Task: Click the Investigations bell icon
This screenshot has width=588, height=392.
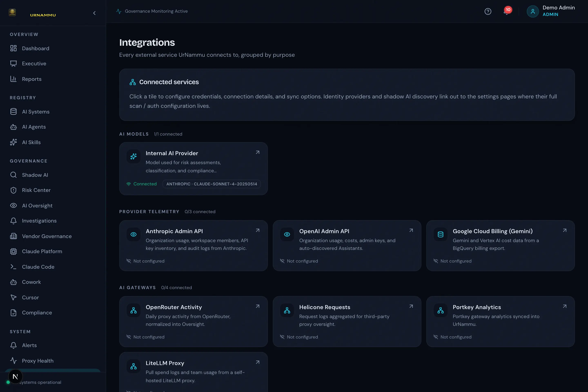Action: pyautogui.click(x=13, y=221)
